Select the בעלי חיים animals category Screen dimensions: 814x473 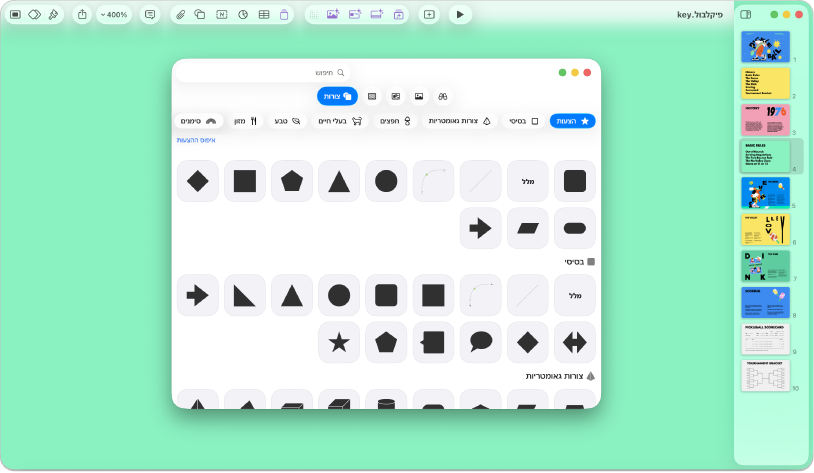click(340, 121)
